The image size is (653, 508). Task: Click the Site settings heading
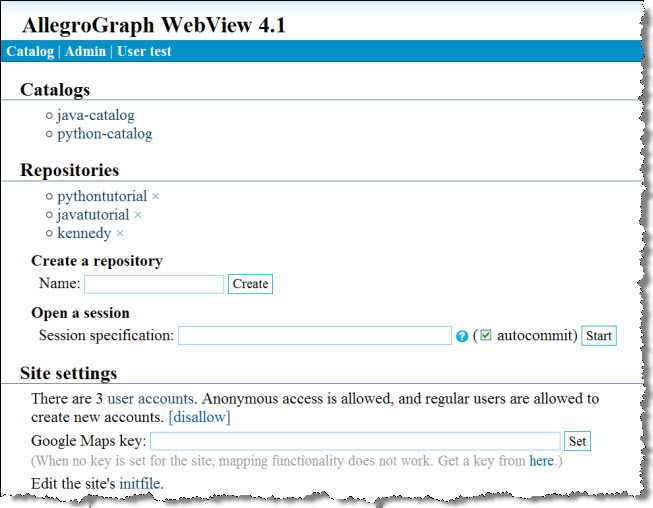[68, 373]
